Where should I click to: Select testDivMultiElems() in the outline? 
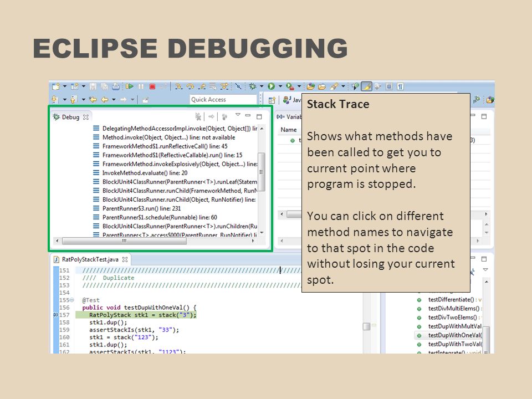coord(449,309)
